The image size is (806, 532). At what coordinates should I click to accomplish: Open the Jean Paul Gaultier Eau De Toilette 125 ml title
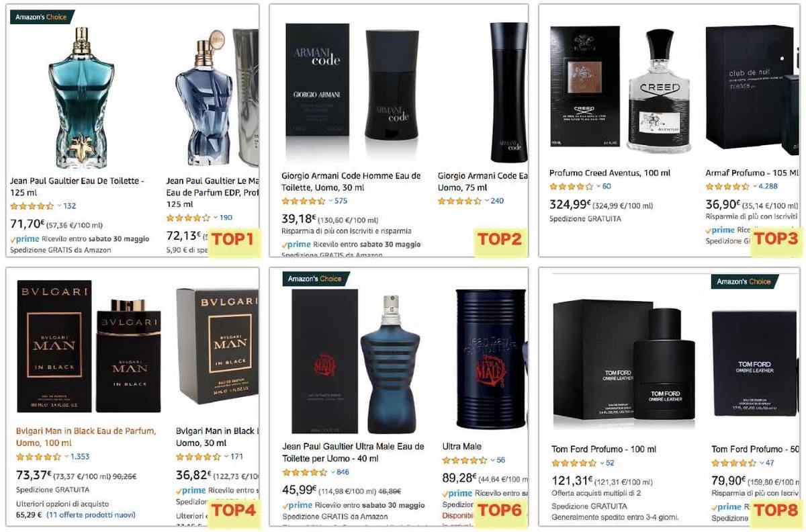tap(77, 187)
